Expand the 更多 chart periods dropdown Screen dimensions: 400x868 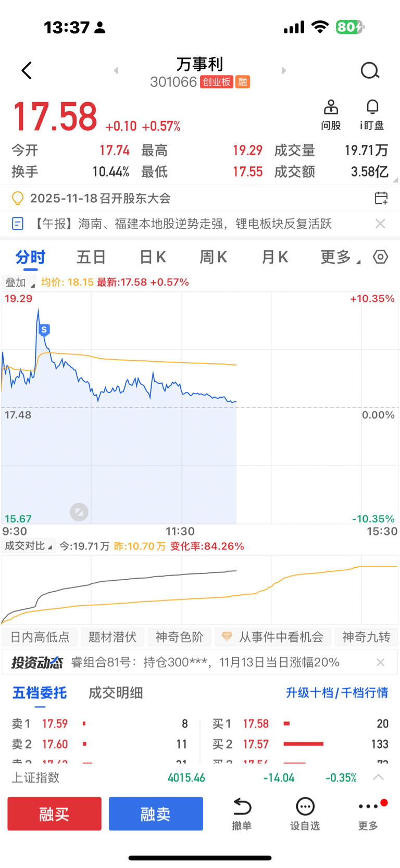[x=340, y=257]
